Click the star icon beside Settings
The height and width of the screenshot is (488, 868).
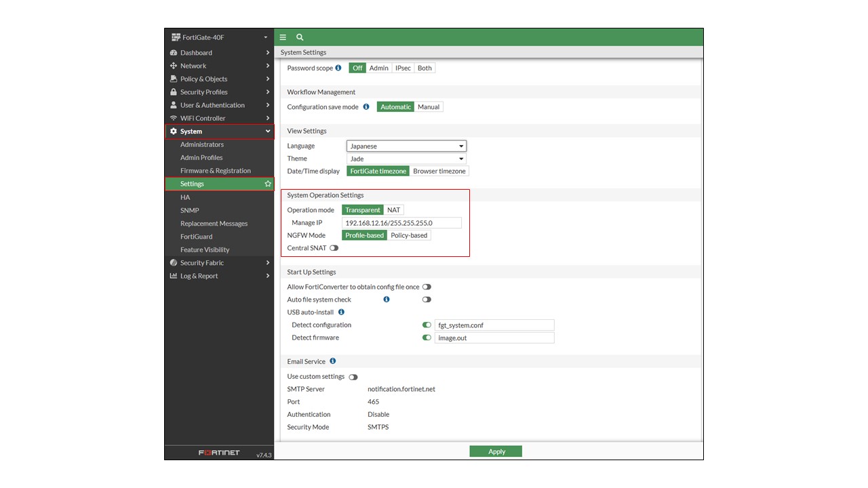click(x=268, y=184)
